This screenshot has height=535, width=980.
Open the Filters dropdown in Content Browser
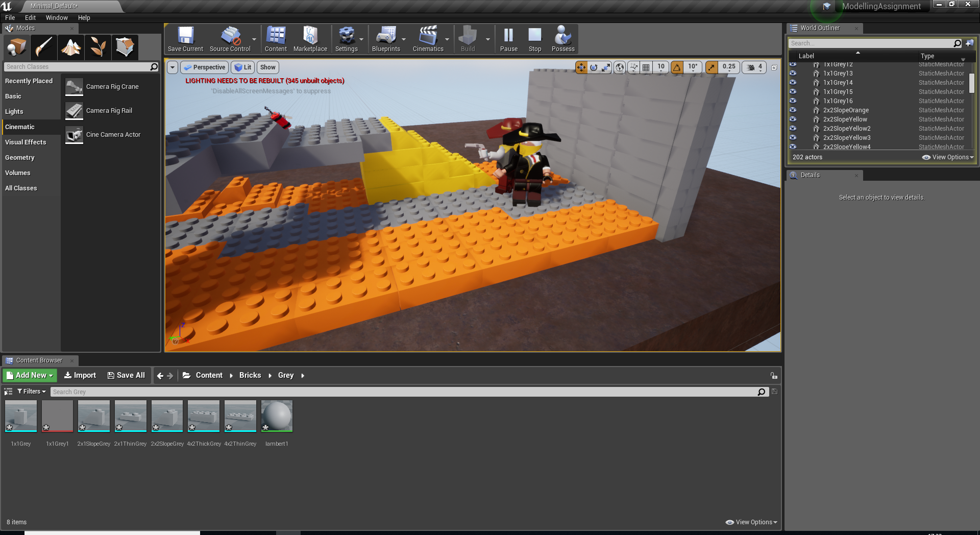click(x=31, y=392)
